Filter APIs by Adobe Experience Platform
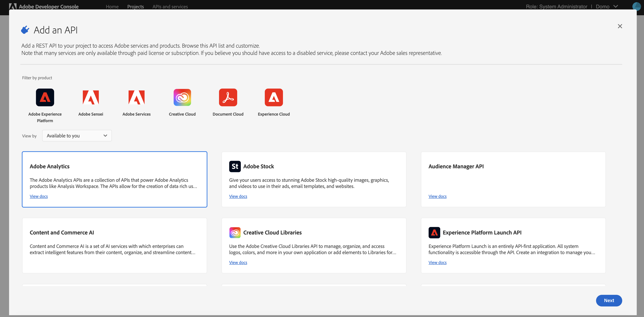The width and height of the screenshot is (644, 317). 45,97
